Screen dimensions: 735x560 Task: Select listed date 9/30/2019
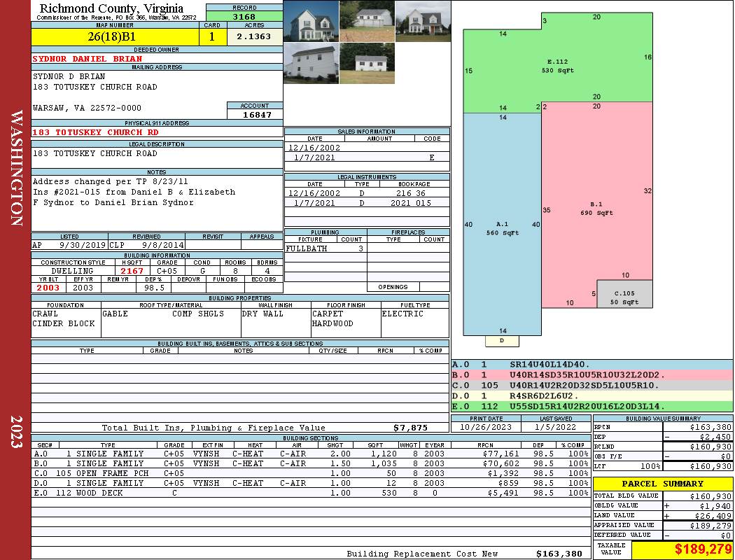pyautogui.click(x=82, y=245)
